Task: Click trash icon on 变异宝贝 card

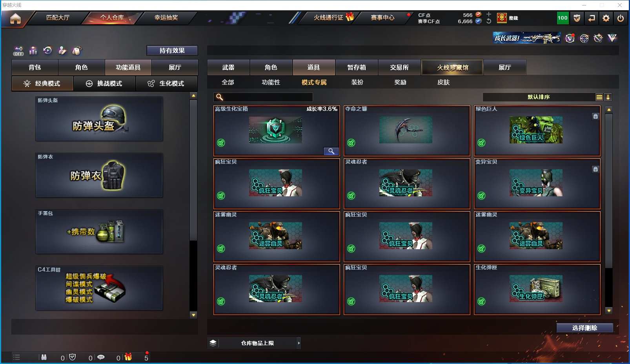Action: point(595,169)
